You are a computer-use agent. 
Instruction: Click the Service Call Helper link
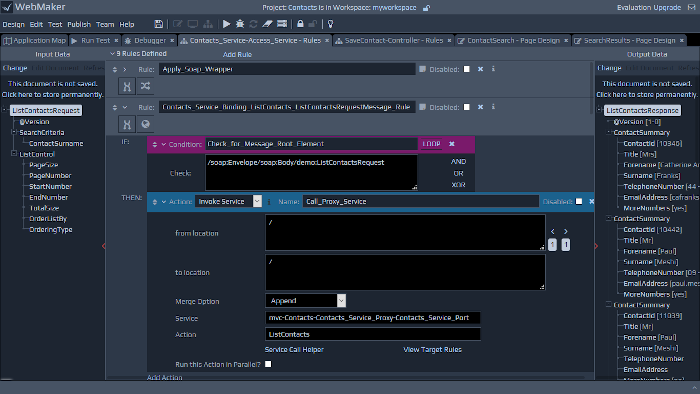[294, 349]
